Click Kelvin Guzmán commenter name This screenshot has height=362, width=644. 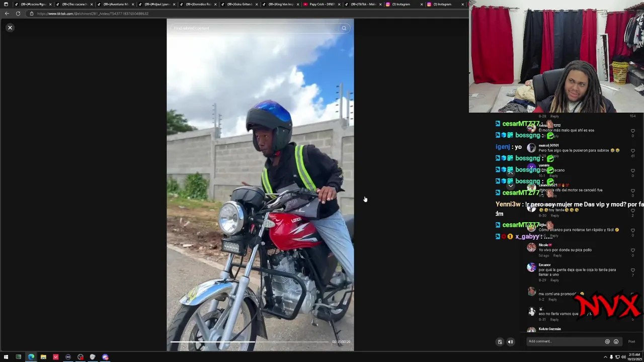[x=549, y=329]
